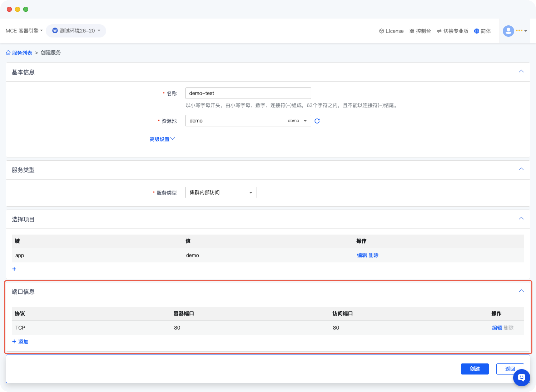Open the MCE 容器引擎 menu

pyautogui.click(x=24, y=31)
